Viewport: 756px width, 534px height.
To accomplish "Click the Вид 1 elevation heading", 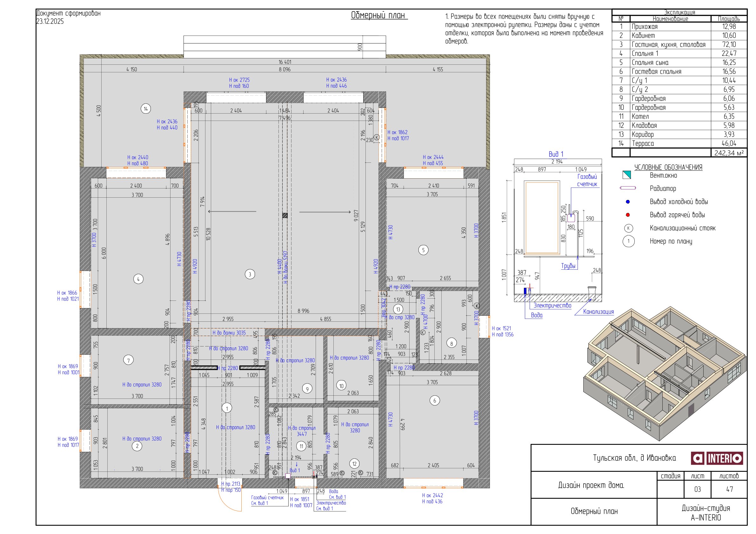I will pos(556,154).
